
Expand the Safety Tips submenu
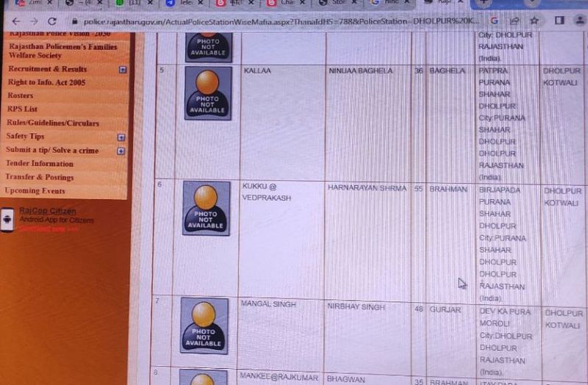(x=121, y=137)
